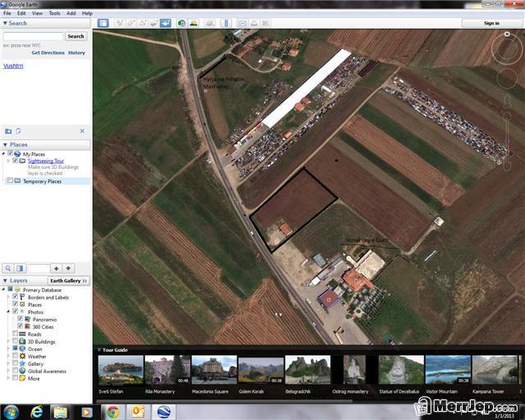
Task: Click the Print icon in toolbar
Action: click(x=254, y=23)
